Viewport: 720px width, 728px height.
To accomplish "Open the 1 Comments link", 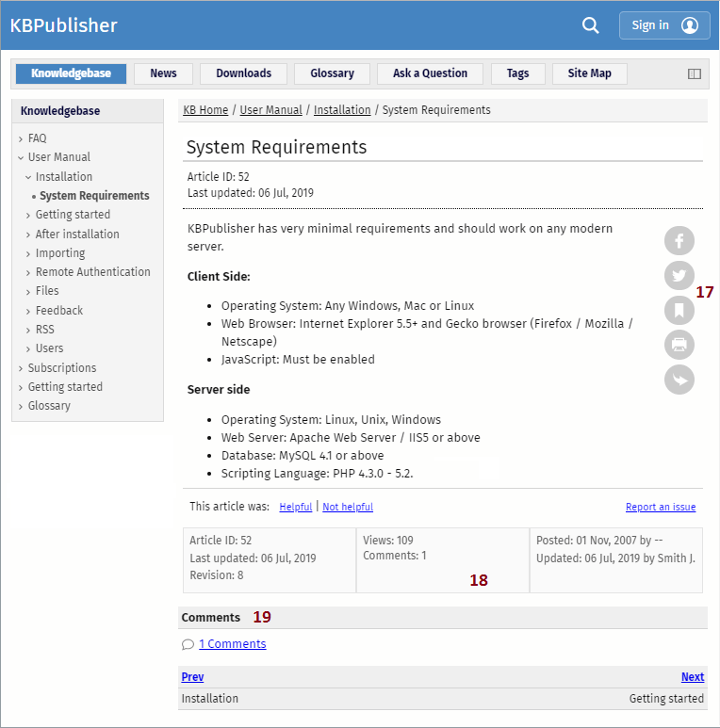I will (x=232, y=644).
